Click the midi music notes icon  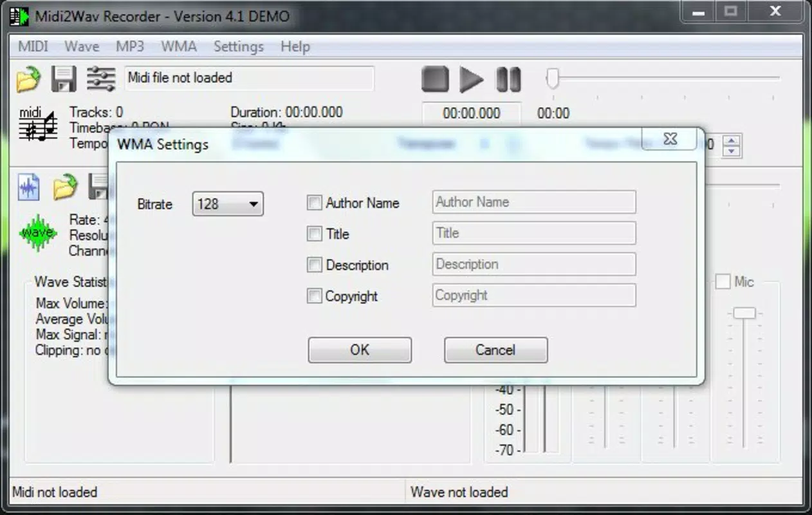(37, 125)
